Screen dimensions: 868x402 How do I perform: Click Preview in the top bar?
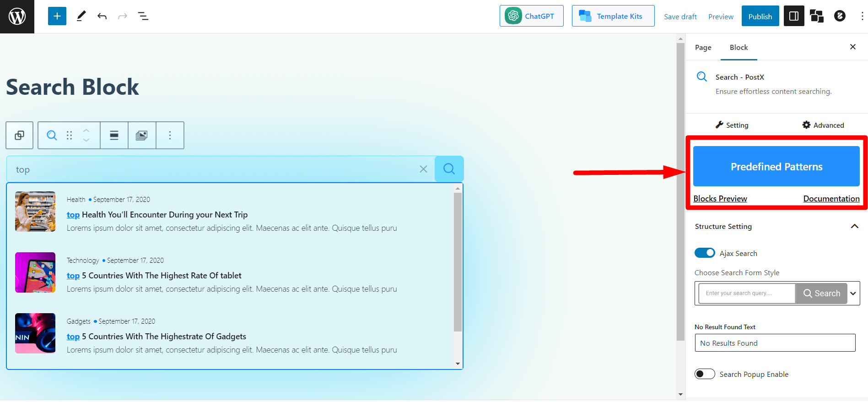pyautogui.click(x=721, y=16)
